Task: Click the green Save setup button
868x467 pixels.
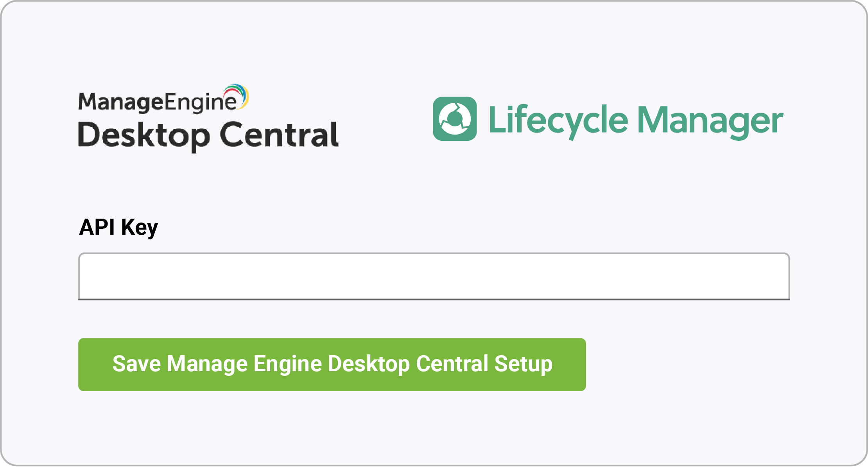Action: pos(332,365)
